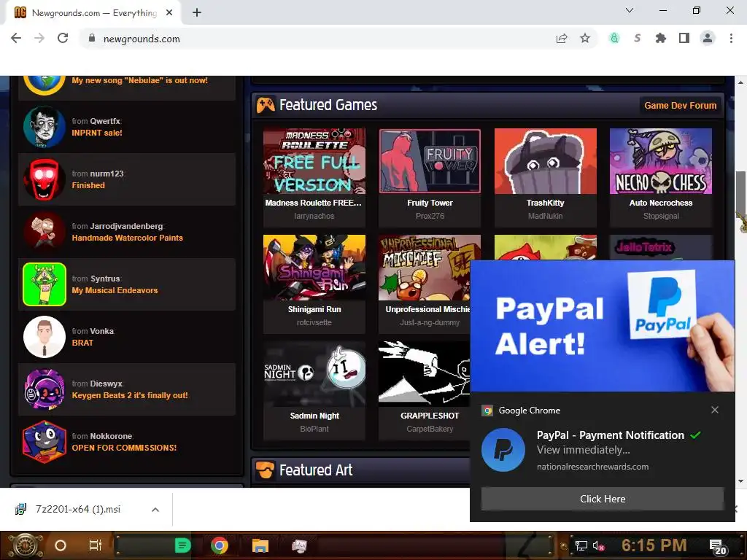The width and height of the screenshot is (747, 560).
Task: Close the Newgrounds.com tab
Action: 169,13
